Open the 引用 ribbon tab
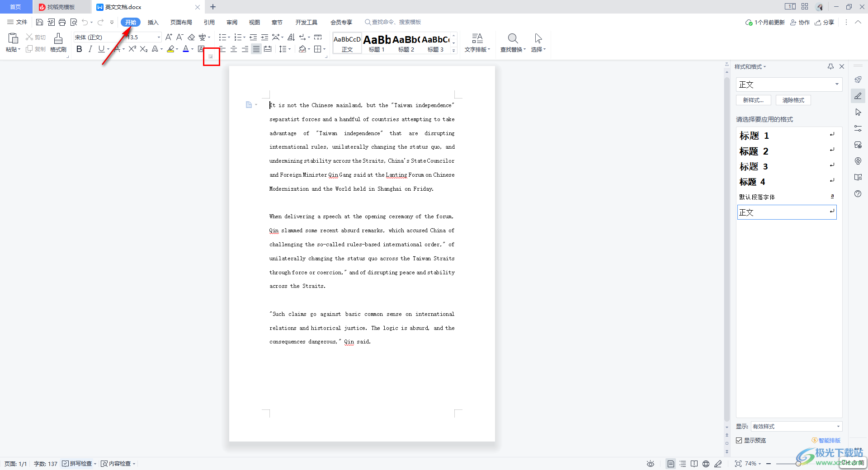Viewport: 868px width, 470px height. click(209, 22)
